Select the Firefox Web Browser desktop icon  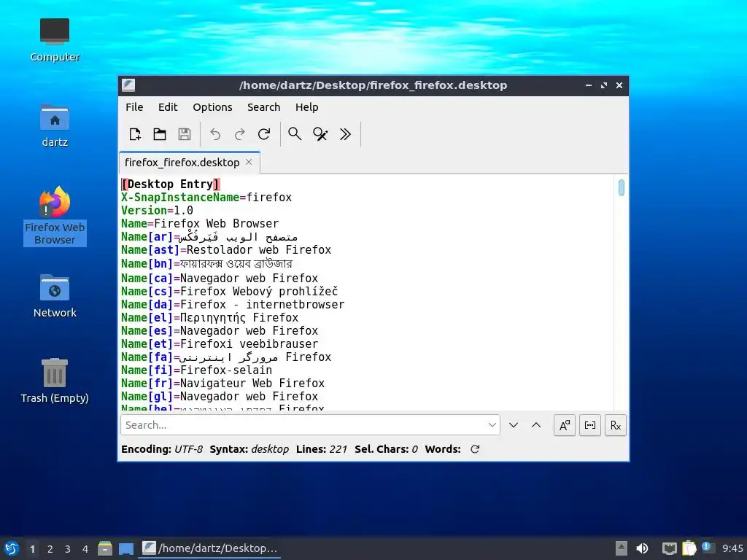55,217
